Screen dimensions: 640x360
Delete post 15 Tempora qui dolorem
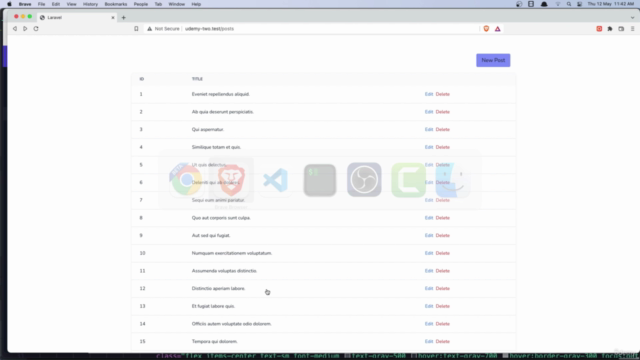pyautogui.click(x=442, y=342)
